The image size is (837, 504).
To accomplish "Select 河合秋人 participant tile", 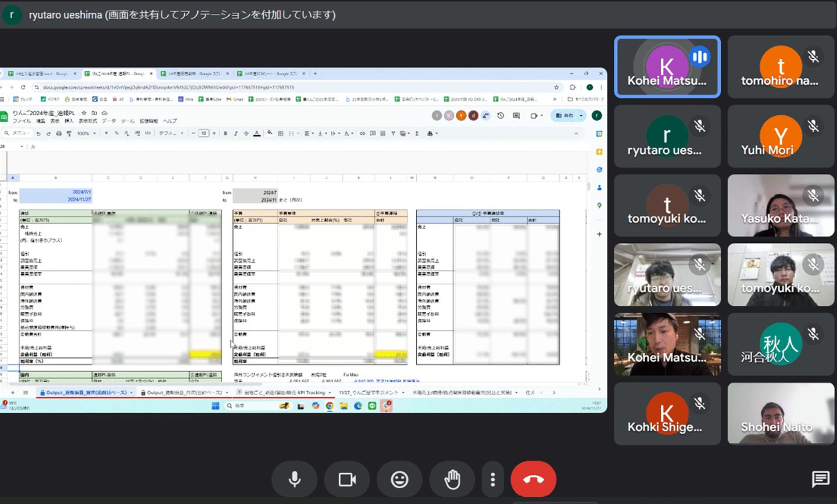I will coord(781,344).
